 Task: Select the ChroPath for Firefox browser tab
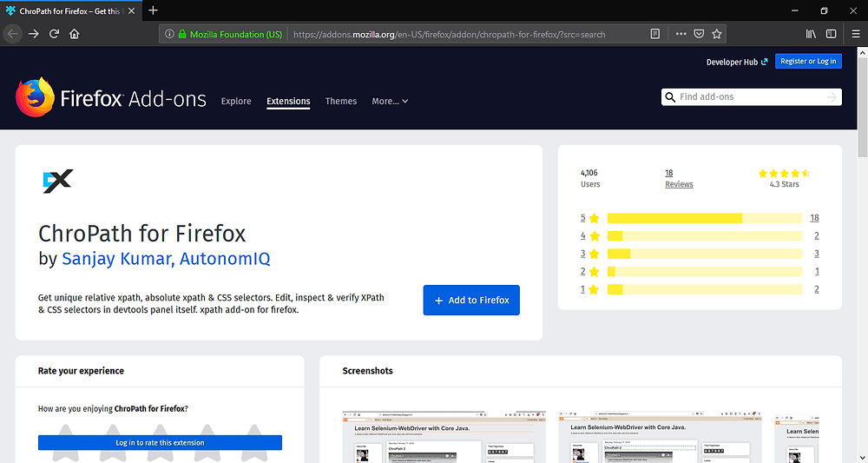coord(69,11)
